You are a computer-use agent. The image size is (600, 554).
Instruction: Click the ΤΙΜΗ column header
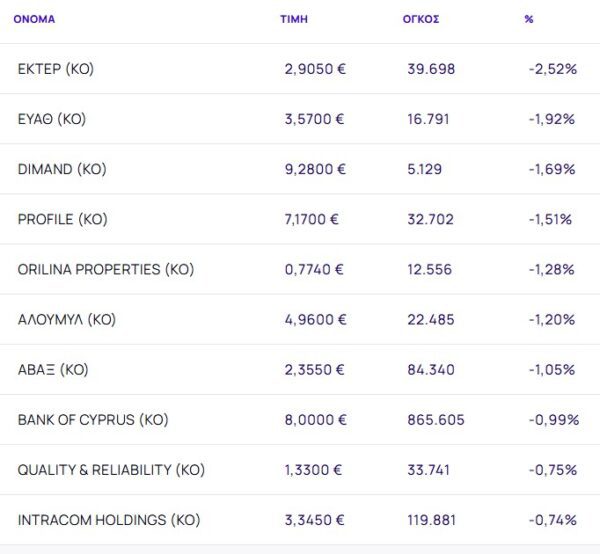coord(293,19)
